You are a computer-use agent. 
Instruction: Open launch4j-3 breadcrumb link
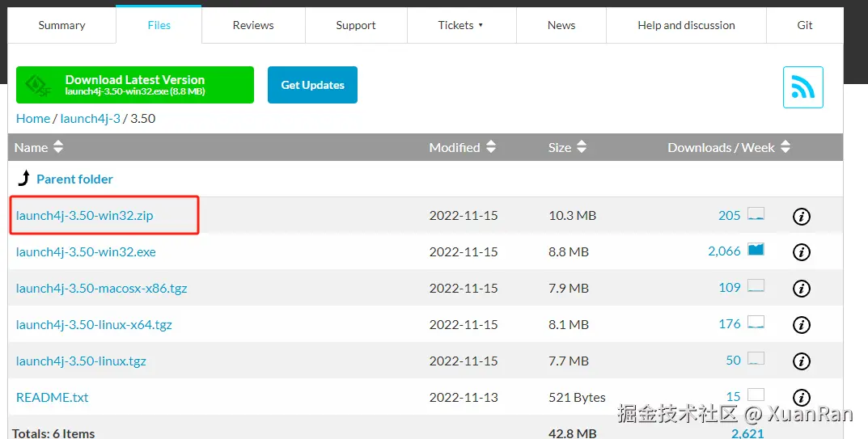(91, 119)
